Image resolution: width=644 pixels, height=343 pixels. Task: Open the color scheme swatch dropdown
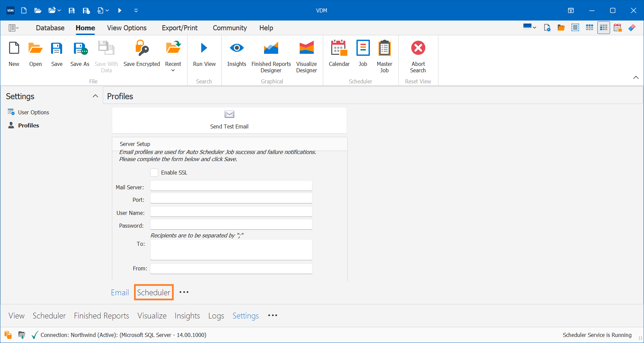click(x=530, y=27)
